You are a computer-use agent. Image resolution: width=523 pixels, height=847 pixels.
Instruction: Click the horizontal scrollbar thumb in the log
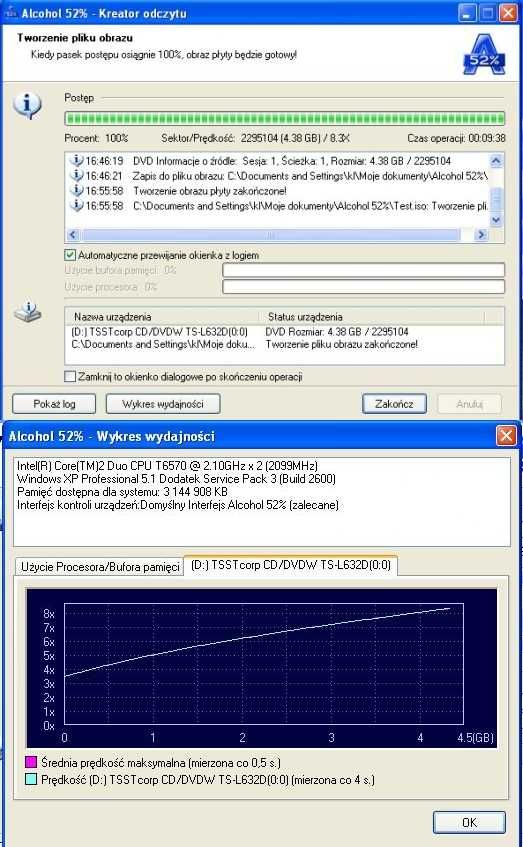tap(271, 234)
